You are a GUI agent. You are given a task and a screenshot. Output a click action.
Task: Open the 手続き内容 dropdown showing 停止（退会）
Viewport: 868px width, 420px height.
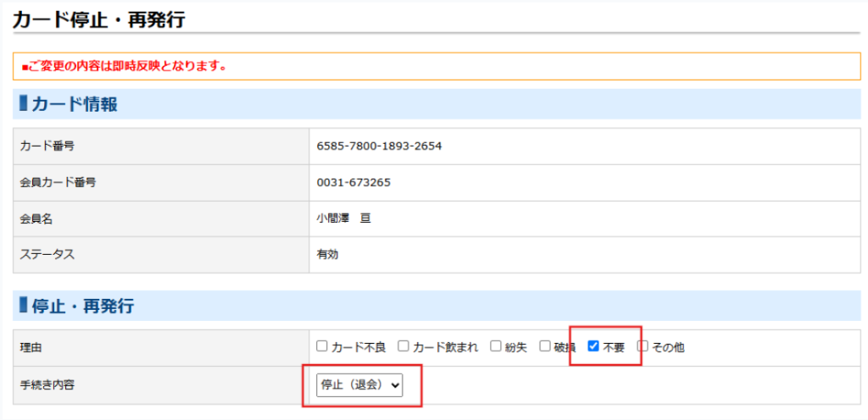coord(359,384)
